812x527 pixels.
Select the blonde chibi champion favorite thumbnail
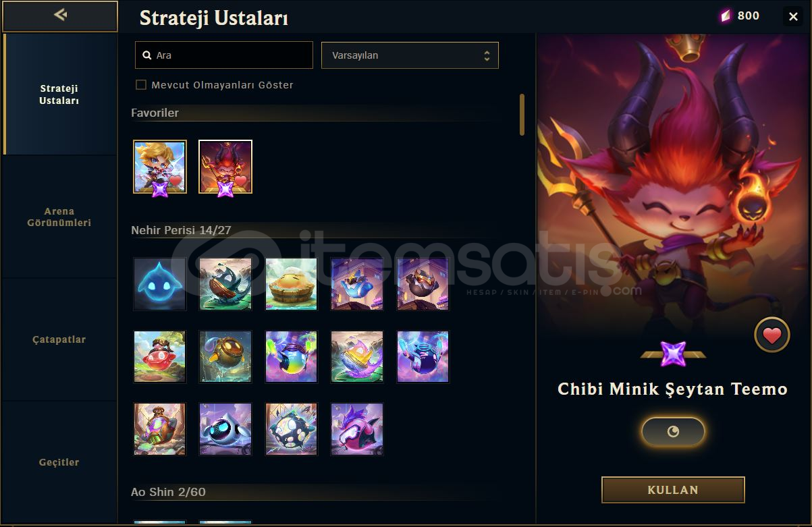[160, 167]
